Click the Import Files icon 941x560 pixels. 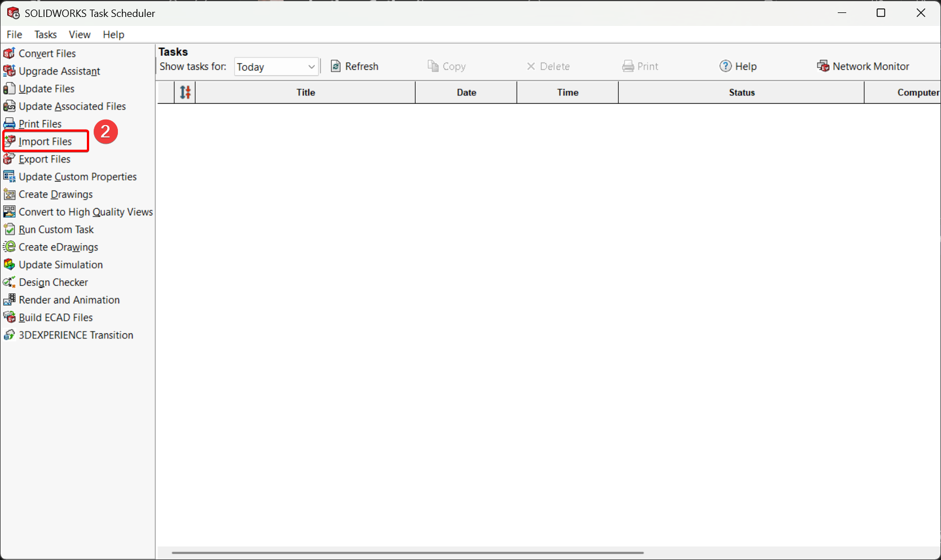pyautogui.click(x=10, y=141)
